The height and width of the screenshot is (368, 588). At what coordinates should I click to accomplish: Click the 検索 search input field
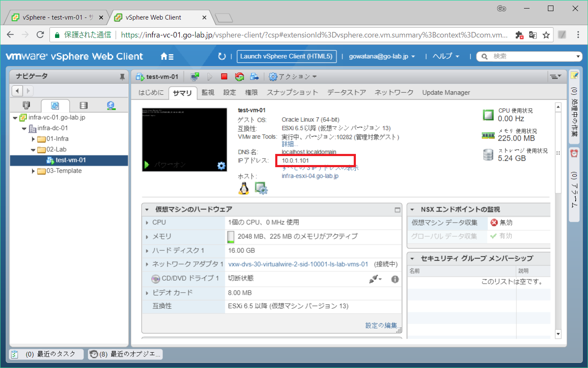[x=529, y=56]
